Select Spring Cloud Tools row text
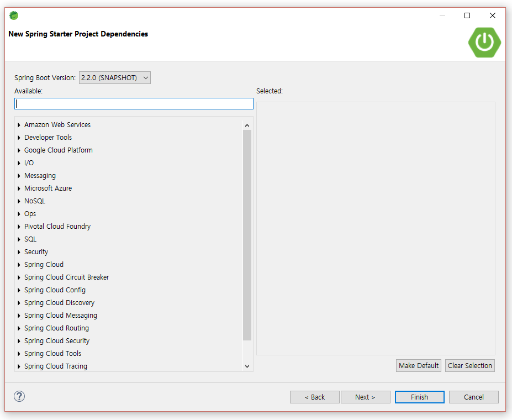The width and height of the screenshot is (512, 420). (52, 354)
